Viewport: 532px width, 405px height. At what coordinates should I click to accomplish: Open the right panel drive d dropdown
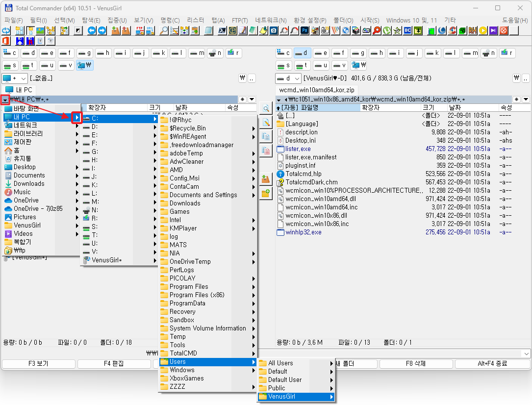point(288,78)
